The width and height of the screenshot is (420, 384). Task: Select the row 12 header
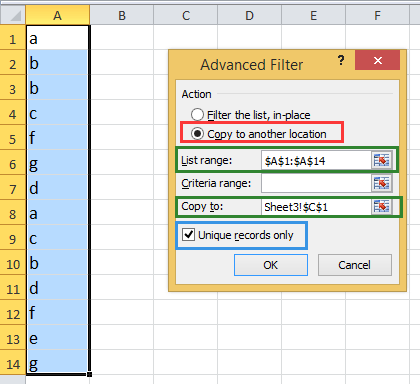[x=13, y=313]
